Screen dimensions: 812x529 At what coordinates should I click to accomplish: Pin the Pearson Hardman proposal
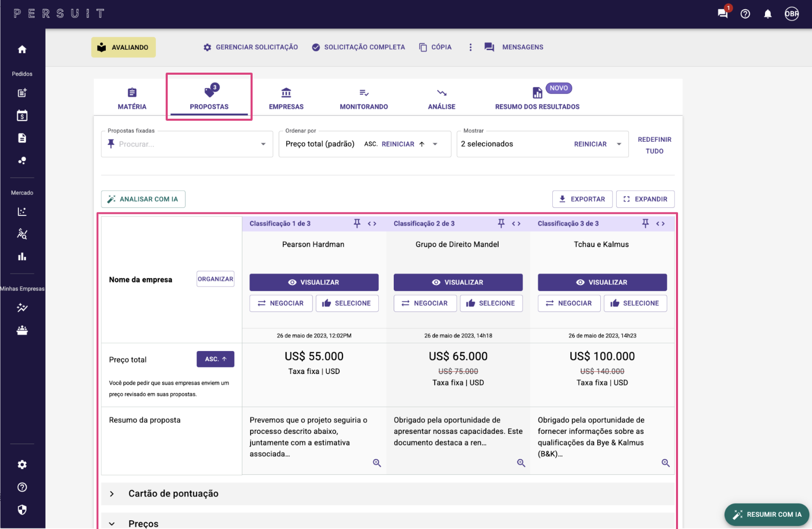(x=357, y=223)
